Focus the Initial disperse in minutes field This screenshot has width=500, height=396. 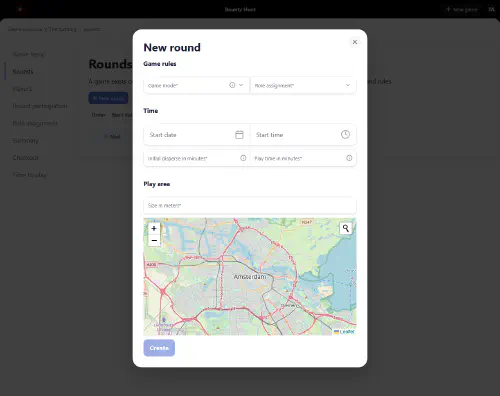pos(197,158)
